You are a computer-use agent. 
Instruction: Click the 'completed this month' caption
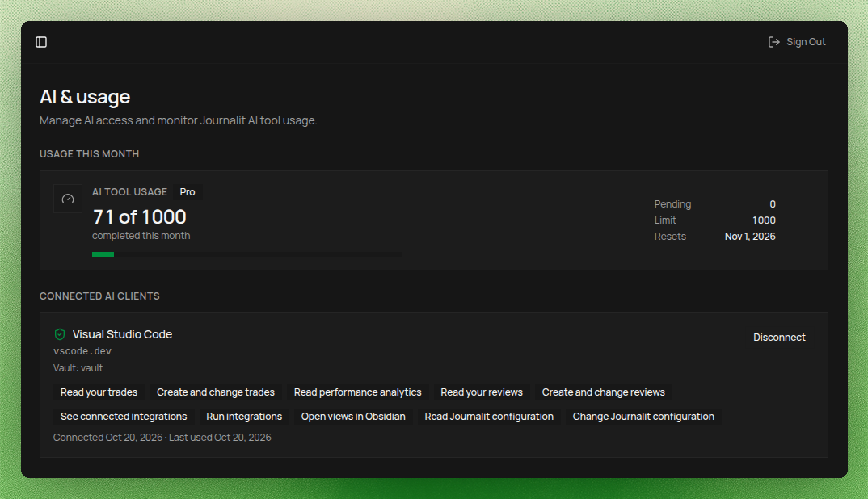(x=141, y=236)
